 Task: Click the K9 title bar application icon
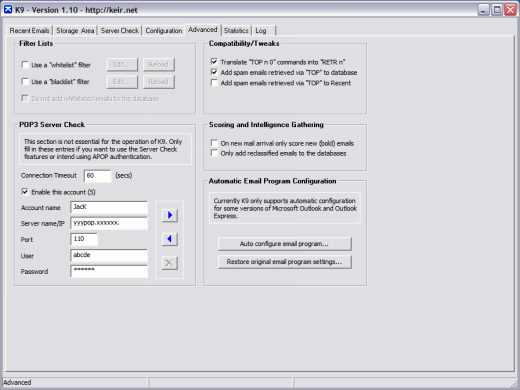[x=8, y=10]
